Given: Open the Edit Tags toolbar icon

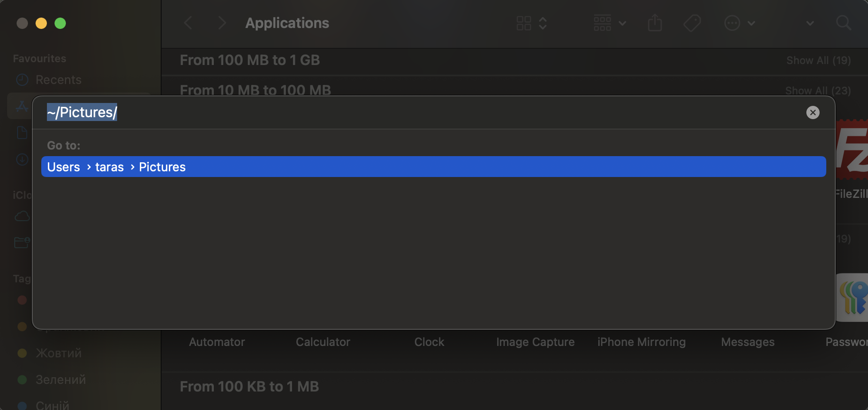Looking at the screenshot, I should click(x=692, y=23).
